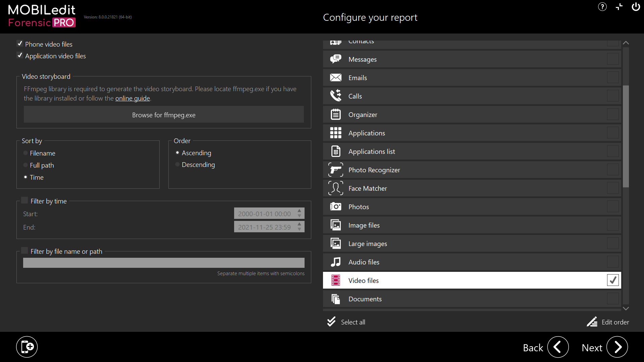
Task: Click the help question mark icon
Action: [602, 7]
